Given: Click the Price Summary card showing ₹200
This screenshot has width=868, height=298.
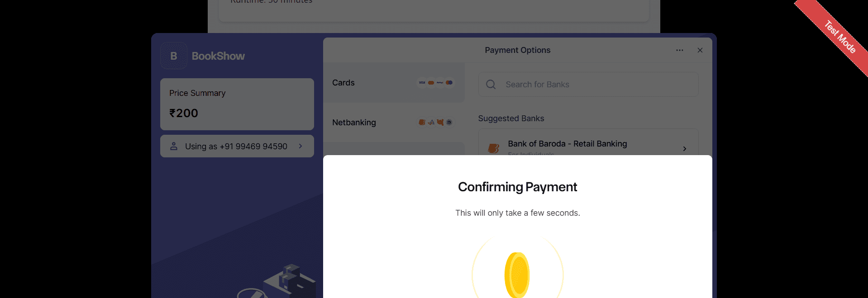Looking at the screenshot, I should coord(237,104).
